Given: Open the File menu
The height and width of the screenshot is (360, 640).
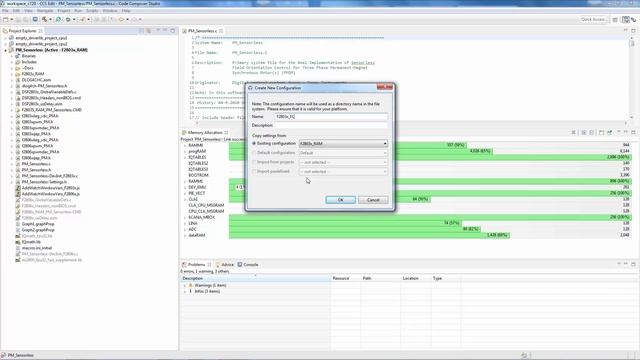Looking at the screenshot, I should click(x=5, y=11).
